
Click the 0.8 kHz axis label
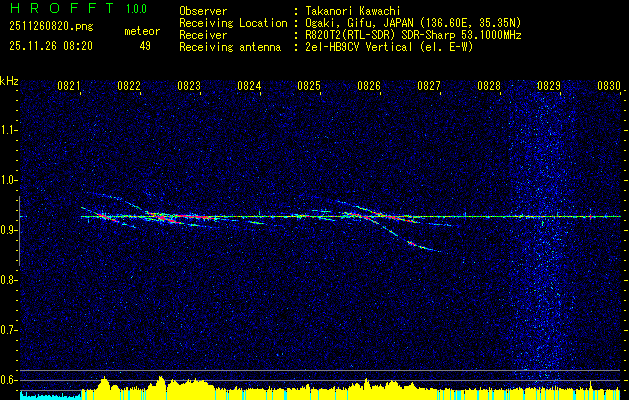8,280
